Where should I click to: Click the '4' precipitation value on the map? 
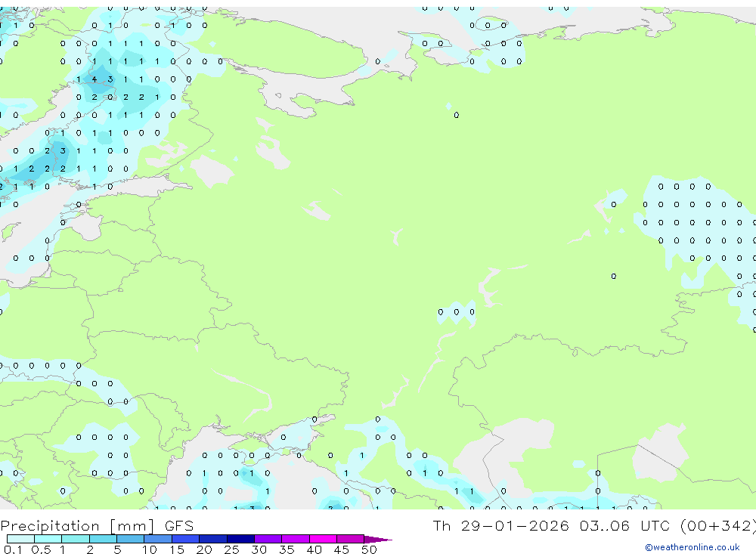94,79
